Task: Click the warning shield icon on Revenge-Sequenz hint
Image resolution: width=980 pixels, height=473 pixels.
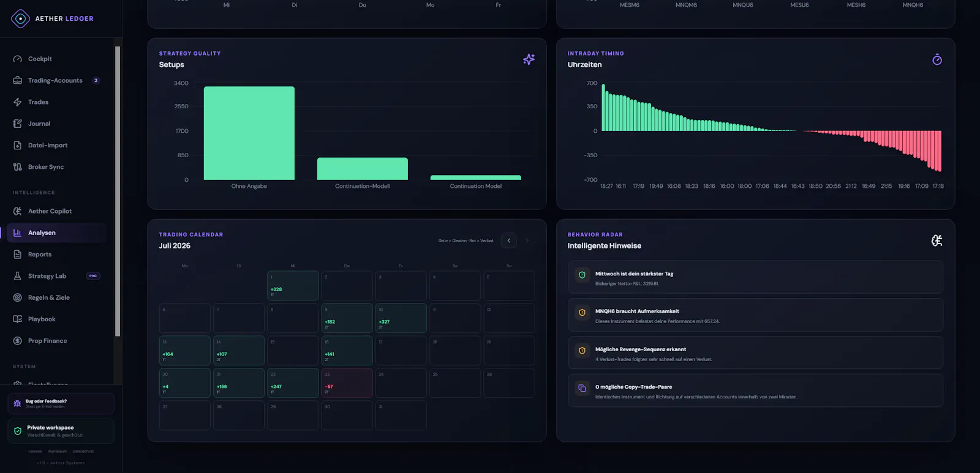Action: point(582,351)
